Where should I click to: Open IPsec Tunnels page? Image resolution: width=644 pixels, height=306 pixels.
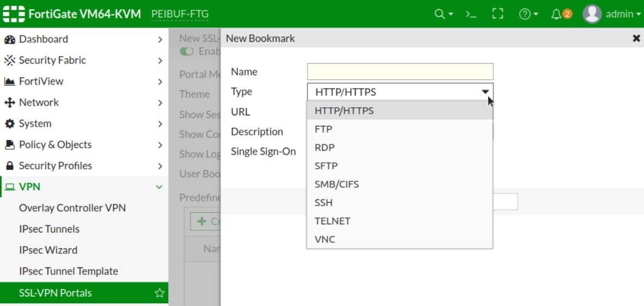(x=50, y=229)
